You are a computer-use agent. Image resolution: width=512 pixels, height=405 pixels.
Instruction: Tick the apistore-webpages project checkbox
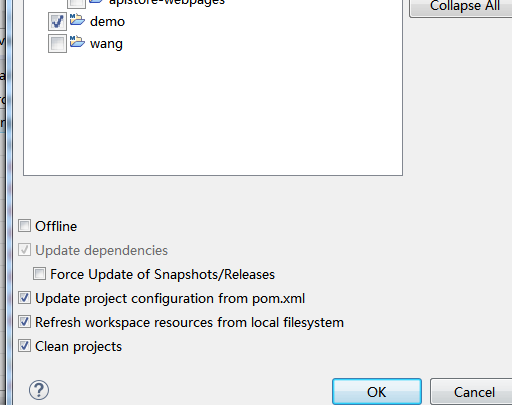tap(76, 3)
